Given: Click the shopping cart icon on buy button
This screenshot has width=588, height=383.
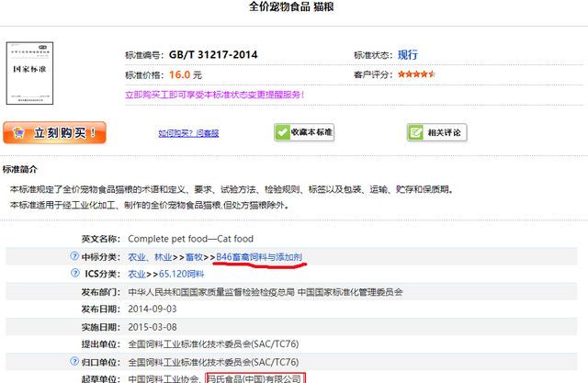Looking at the screenshot, I should click(x=18, y=132).
